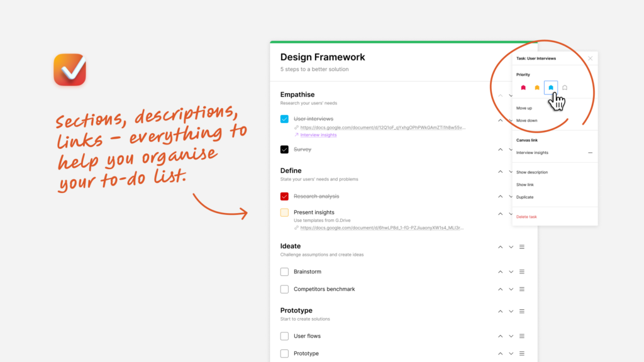The height and width of the screenshot is (362, 644).
Task: Open the Present insights Google Docs URL
Action: 382,228
